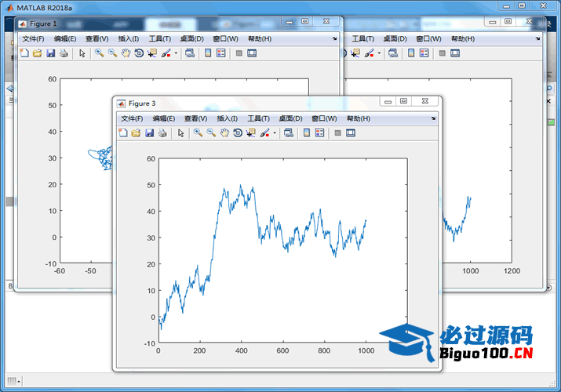The image size is (561, 392).
Task: Open 文件(F) menu in Figure 3
Action: [132, 118]
